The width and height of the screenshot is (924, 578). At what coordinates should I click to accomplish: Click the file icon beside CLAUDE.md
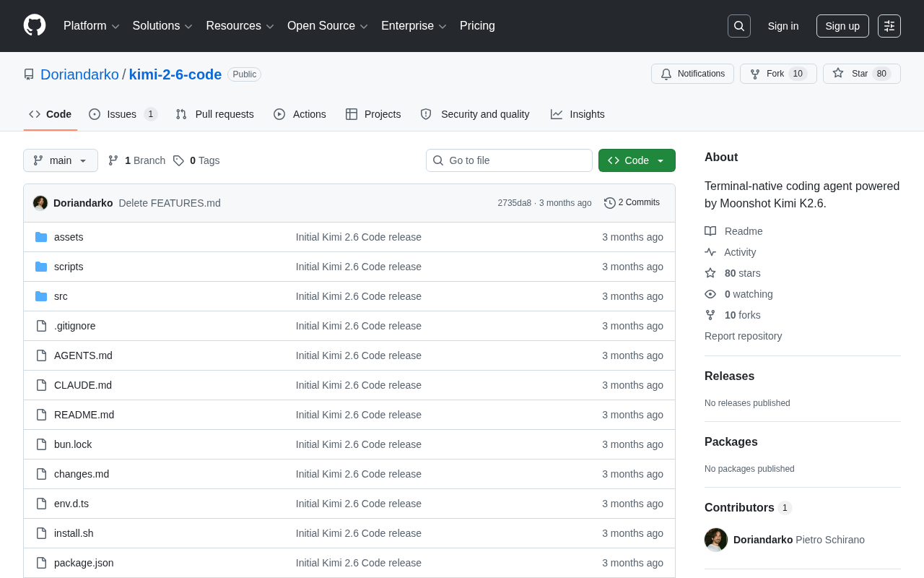(41, 385)
